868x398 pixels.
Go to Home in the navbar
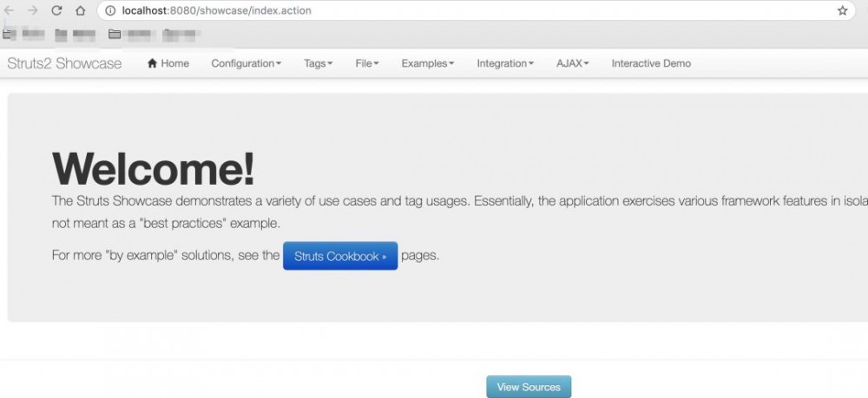(x=168, y=63)
